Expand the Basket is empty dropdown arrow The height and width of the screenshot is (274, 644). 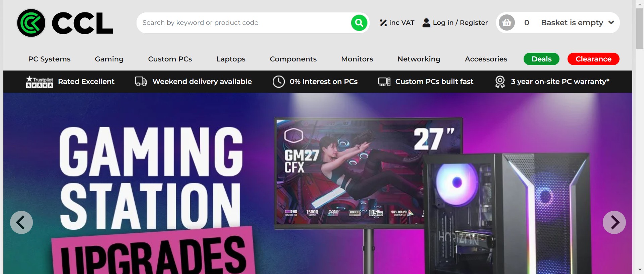tap(611, 22)
